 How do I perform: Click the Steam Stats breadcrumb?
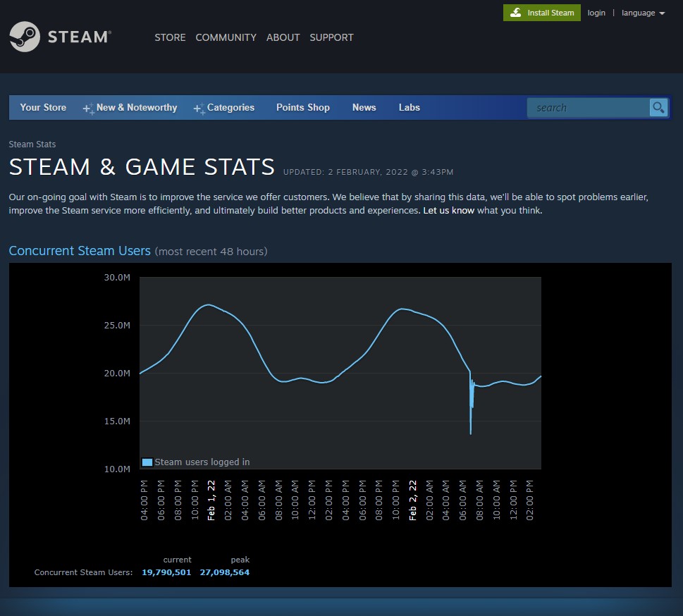pos(32,144)
